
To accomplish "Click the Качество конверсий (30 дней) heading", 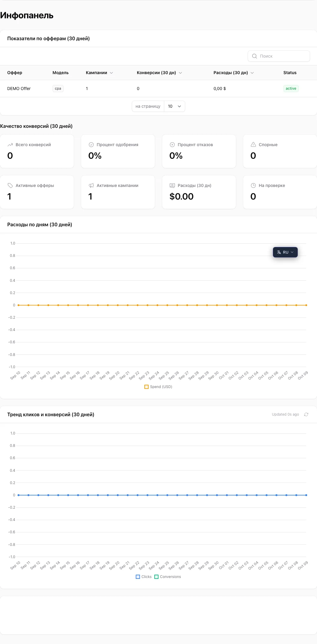I will [x=36, y=126].
